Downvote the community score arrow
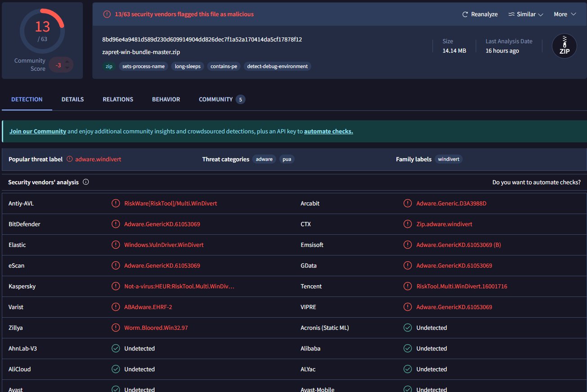 pyautogui.click(x=67, y=68)
